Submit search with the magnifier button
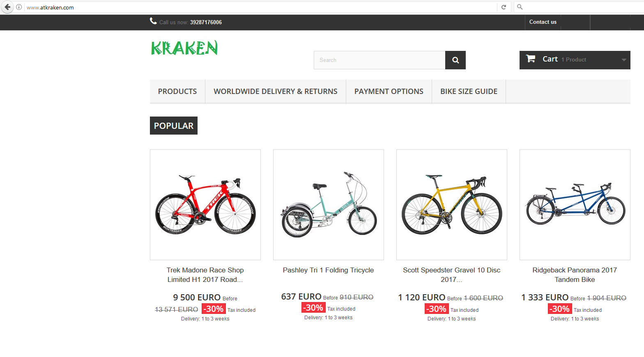 point(455,60)
